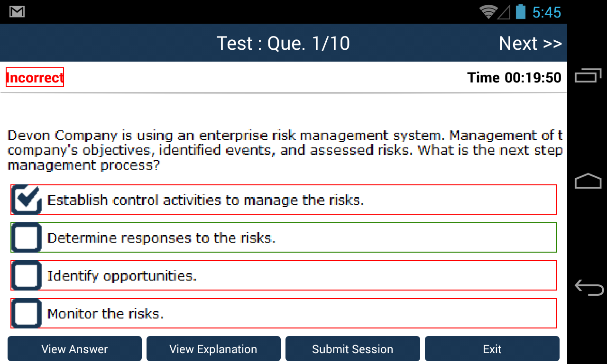Tick the 'Identify opportunities' checkbox
Screen dimensions: 607x364
tap(27, 275)
